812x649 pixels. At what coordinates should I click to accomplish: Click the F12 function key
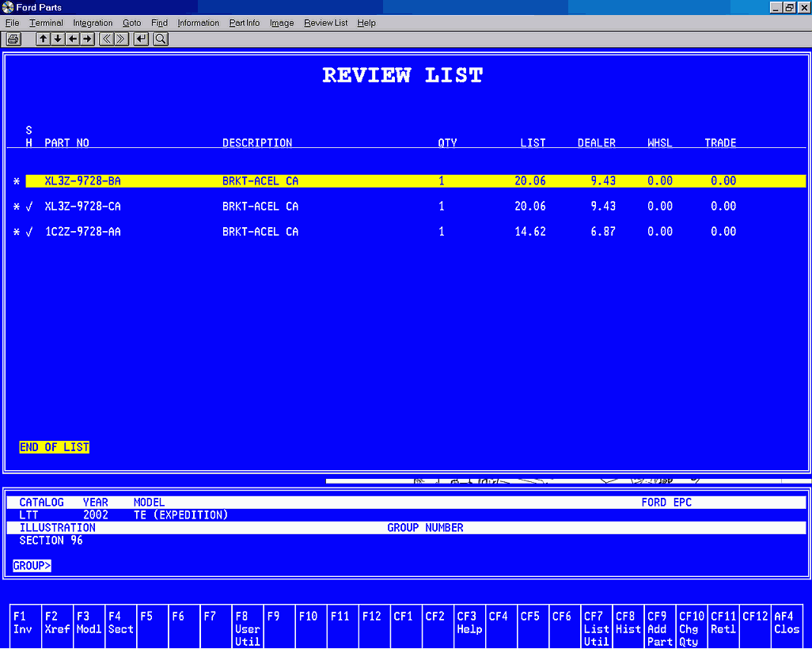374,626
